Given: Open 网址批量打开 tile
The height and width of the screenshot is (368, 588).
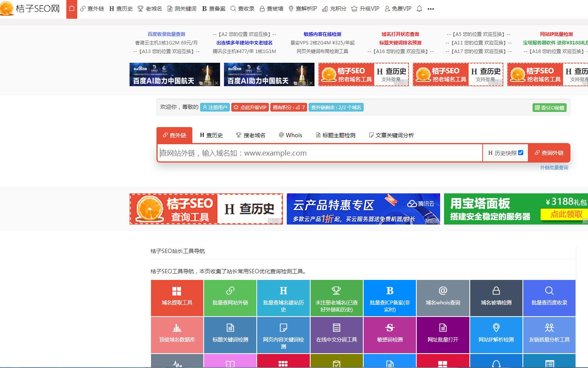Looking at the screenshot, I should (443, 335).
